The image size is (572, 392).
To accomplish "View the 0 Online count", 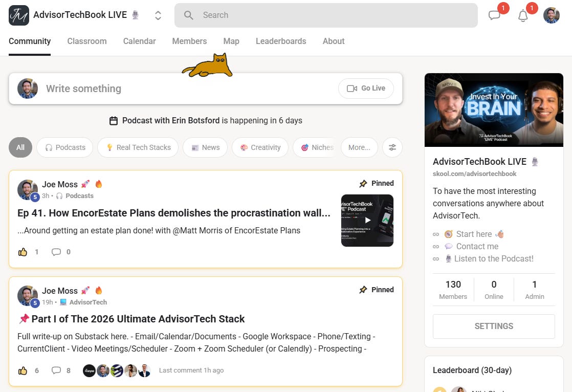I will point(494,290).
